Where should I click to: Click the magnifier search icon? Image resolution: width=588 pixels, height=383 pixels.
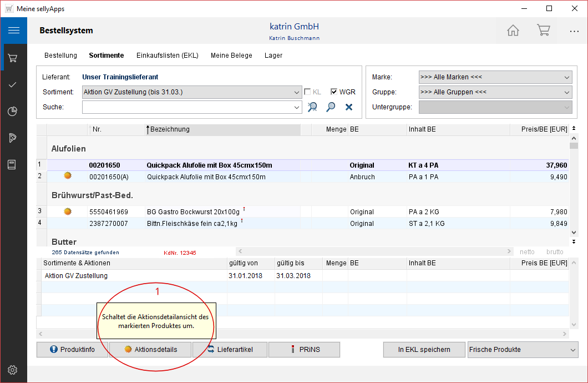(331, 107)
